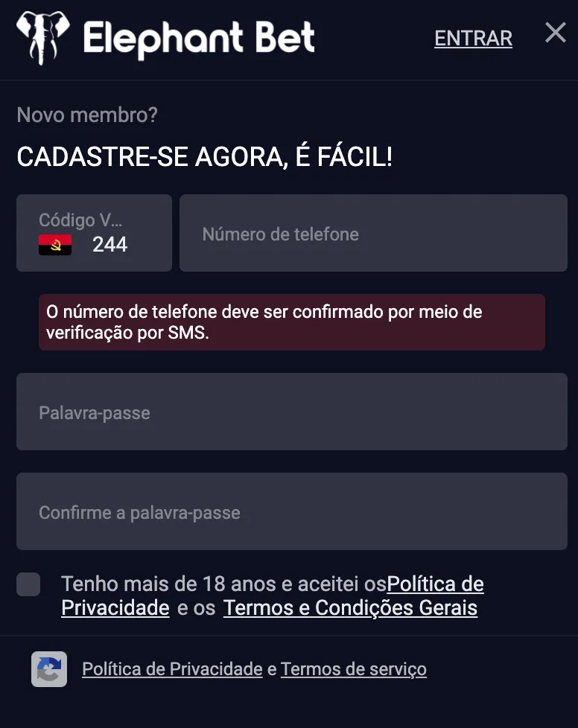This screenshot has height=728, width=578.
Task: Focus the Número de telefone field
Action: point(373,232)
